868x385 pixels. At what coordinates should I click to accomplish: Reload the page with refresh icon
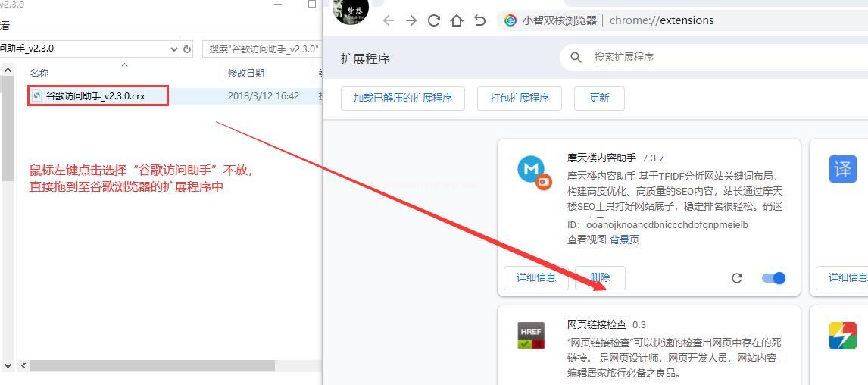(x=434, y=20)
